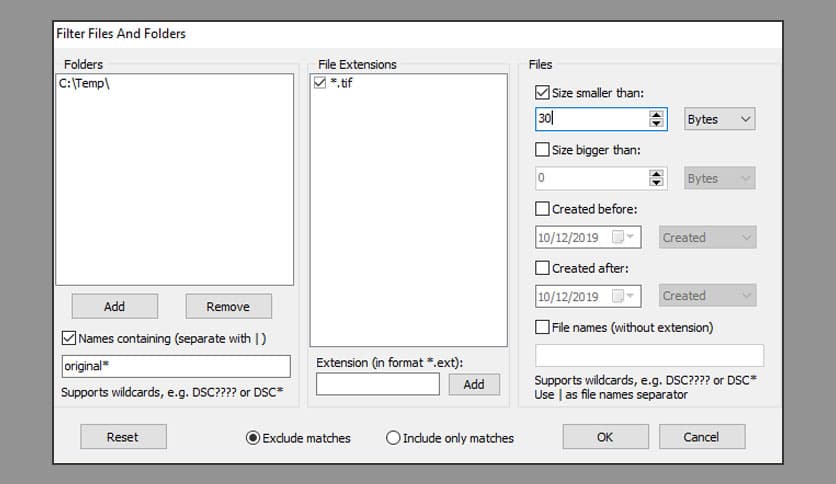Select the Exclude matches radio button

(253, 438)
